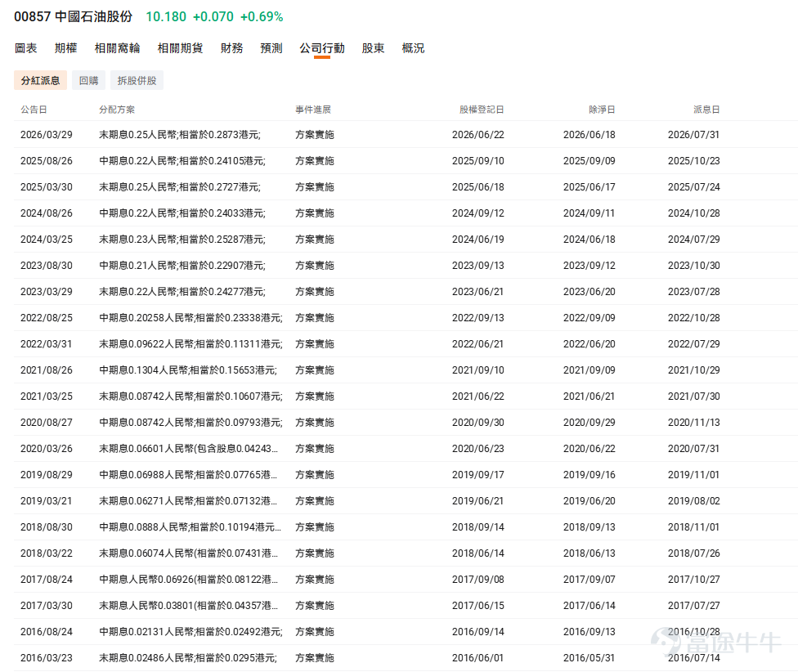This screenshot has height=672, width=798.
Task: Click ex-date 2018/09/13
Action: coord(590,527)
